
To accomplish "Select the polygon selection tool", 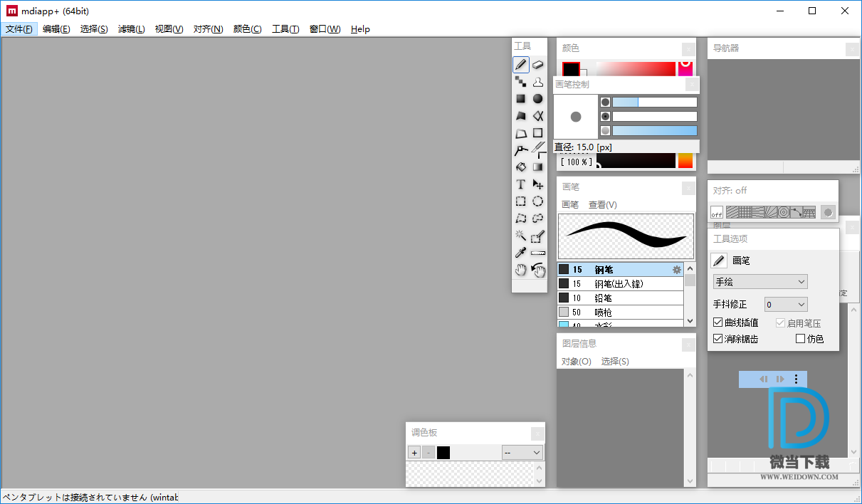I will (x=521, y=219).
